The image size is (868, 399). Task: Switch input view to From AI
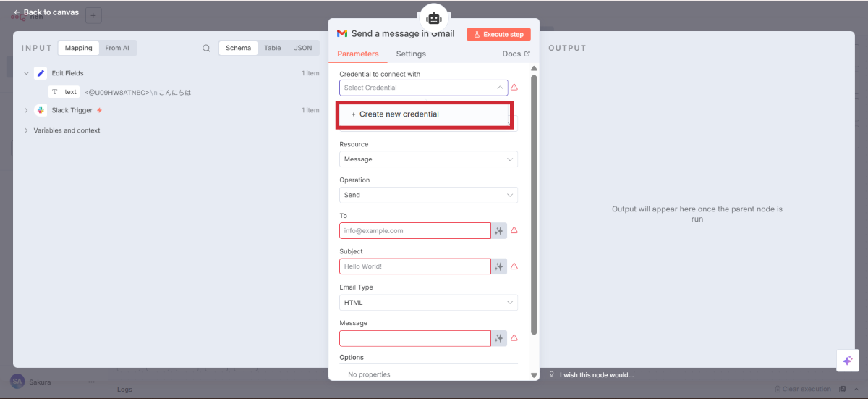coord(117,49)
